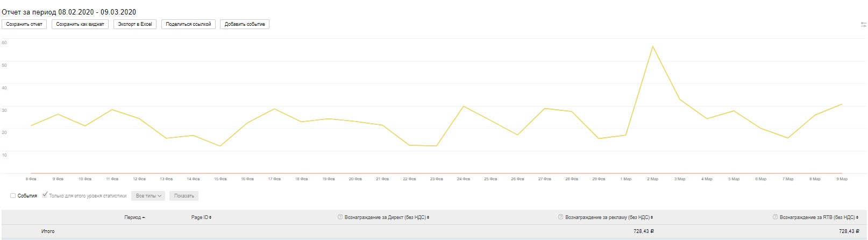Image resolution: width=868 pixels, height=240 pixels.
Task: Click Сохранить как виджет button
Action: click(80, 24)
